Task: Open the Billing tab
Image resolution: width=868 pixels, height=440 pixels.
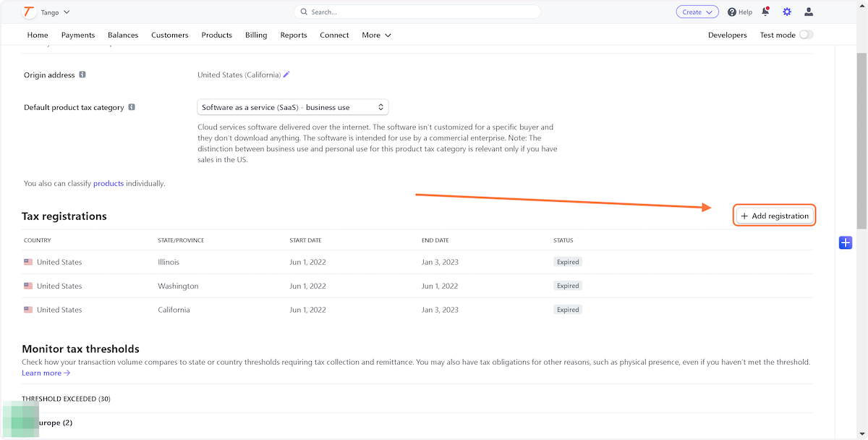Action: (256, 35)
